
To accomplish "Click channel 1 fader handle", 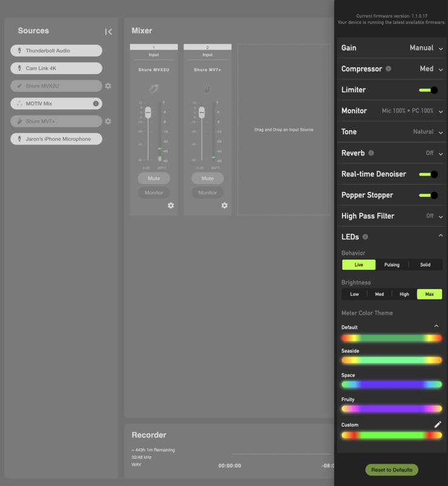I will pos(148,112).
